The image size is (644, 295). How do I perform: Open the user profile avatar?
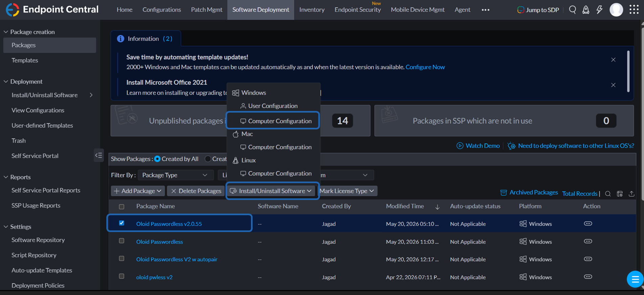coord(616,9)
